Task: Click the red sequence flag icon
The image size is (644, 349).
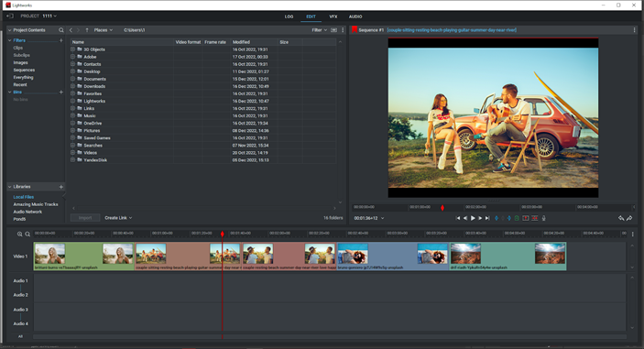Action: (355, 29)
